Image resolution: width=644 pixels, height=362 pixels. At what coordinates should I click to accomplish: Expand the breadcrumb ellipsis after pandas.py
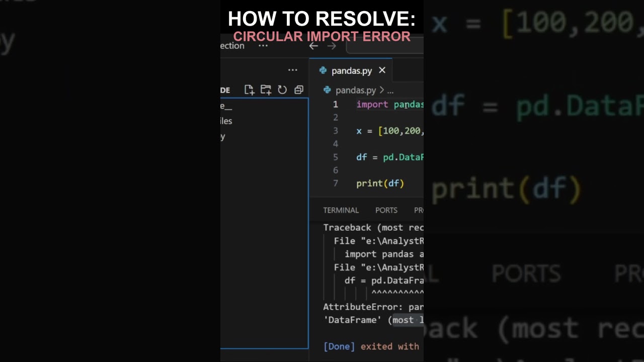[390, 91]
